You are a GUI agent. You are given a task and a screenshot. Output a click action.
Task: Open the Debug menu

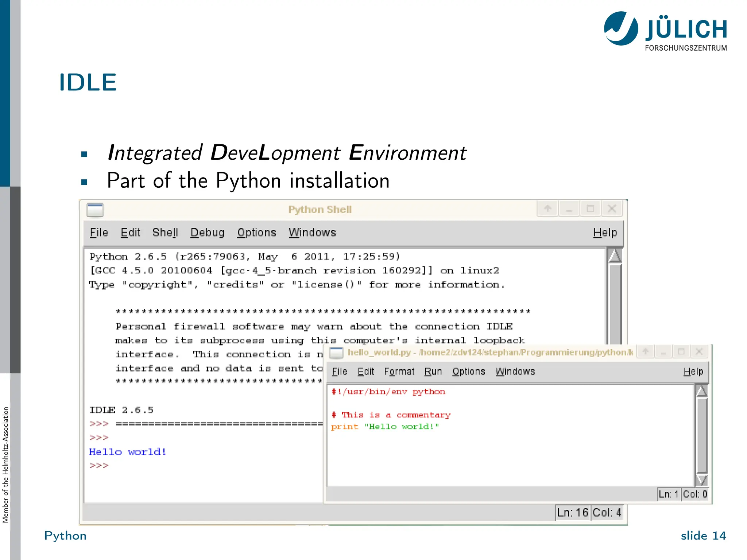coord(208,233)
